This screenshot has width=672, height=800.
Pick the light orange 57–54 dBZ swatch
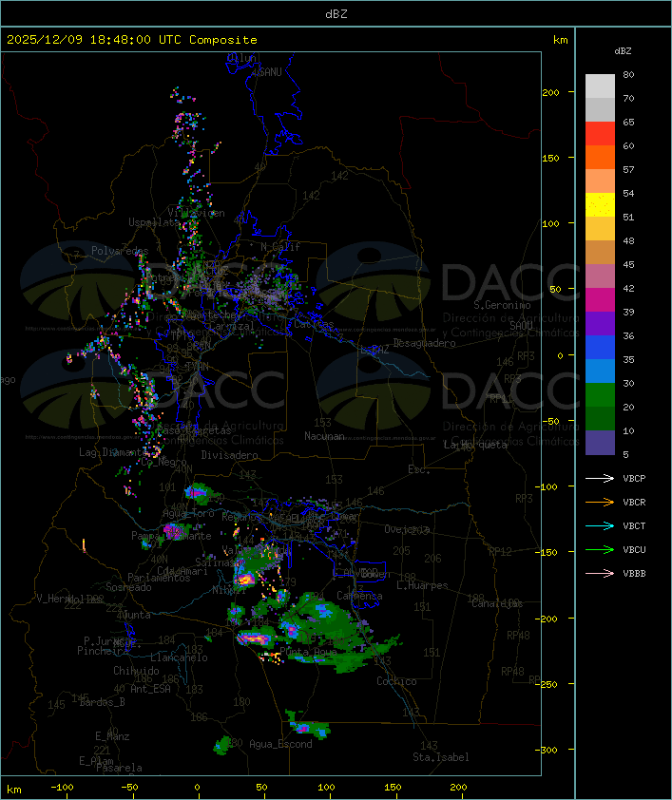tap(600, 181)
